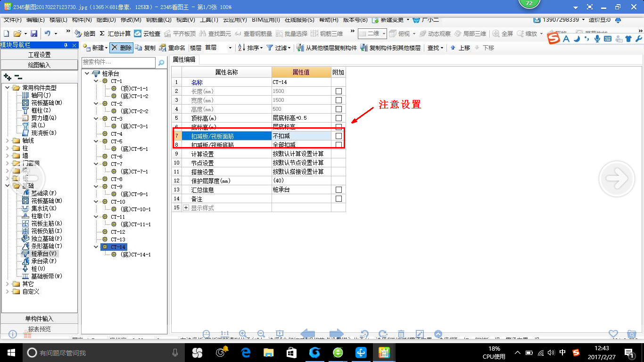Click the 工程设置 panel button

click(x=40, y=55)
